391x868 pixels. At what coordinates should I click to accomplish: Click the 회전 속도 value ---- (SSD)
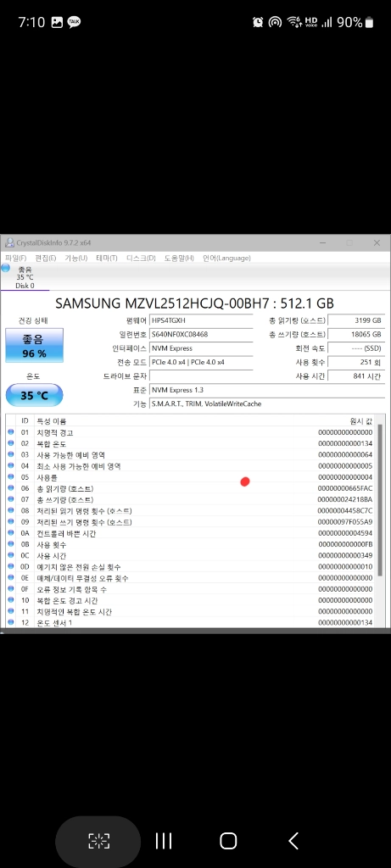click(x=356, y=348)
